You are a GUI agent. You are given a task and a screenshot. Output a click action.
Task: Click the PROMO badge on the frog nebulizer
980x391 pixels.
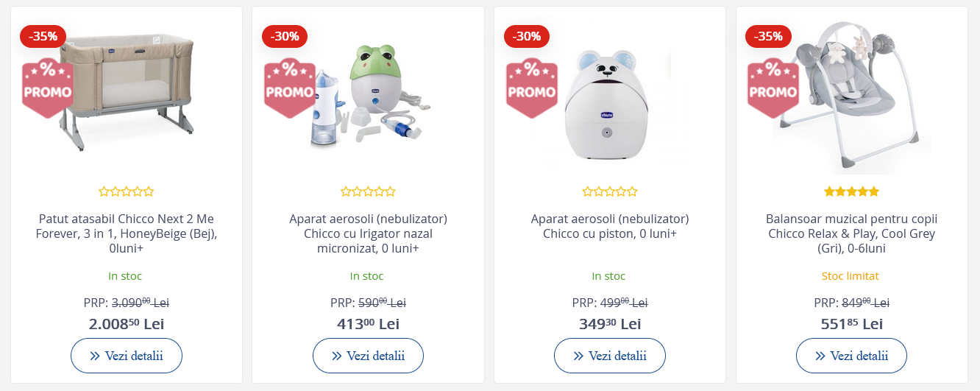pyautogui.click(x=290, y=88)
